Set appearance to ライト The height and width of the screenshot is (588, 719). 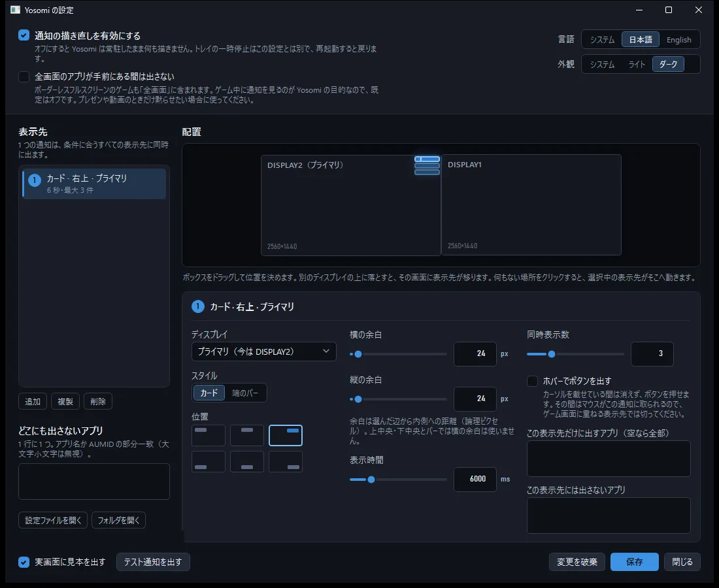(637, 64)
